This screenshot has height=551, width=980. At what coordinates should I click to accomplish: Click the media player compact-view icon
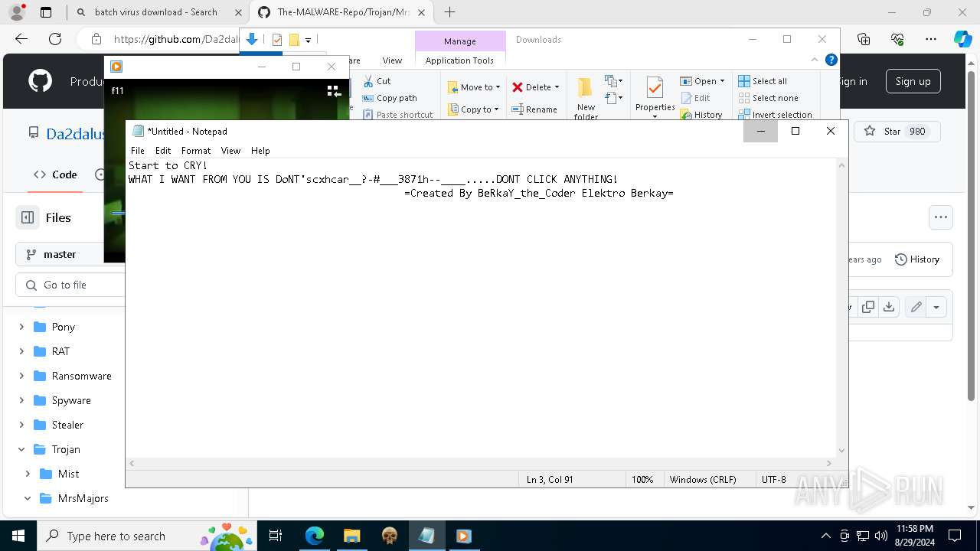[334, 91]
